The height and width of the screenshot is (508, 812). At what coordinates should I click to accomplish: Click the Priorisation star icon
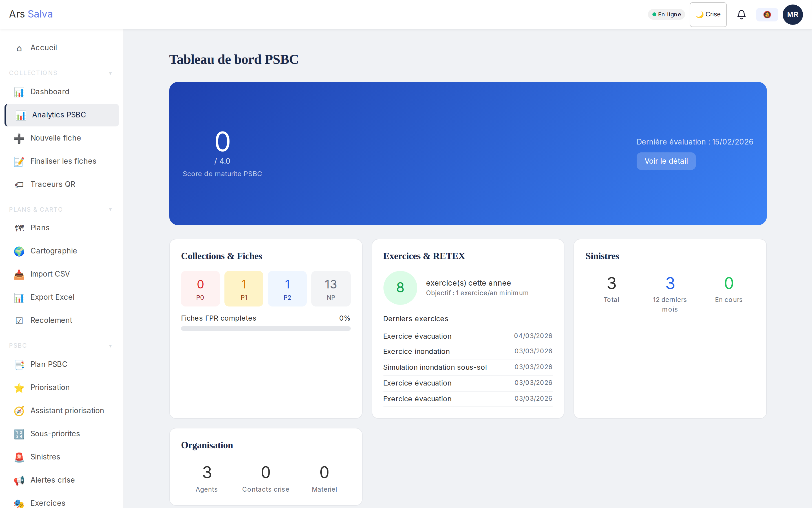pyautogui.click(x=19, y=388)
